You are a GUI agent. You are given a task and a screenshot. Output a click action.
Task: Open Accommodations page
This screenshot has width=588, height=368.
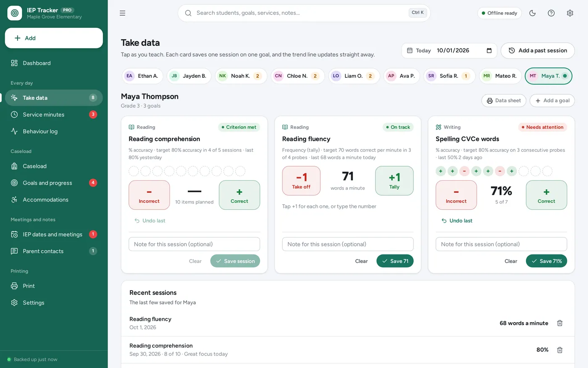coord(54,200)
